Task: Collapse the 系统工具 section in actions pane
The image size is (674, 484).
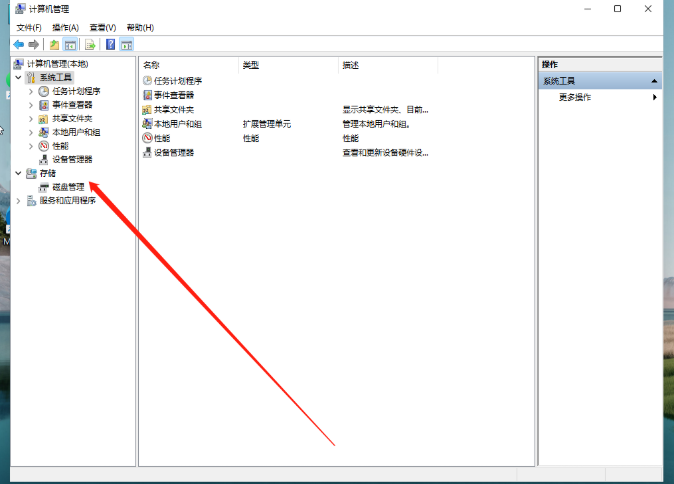Action: (654, 81)
